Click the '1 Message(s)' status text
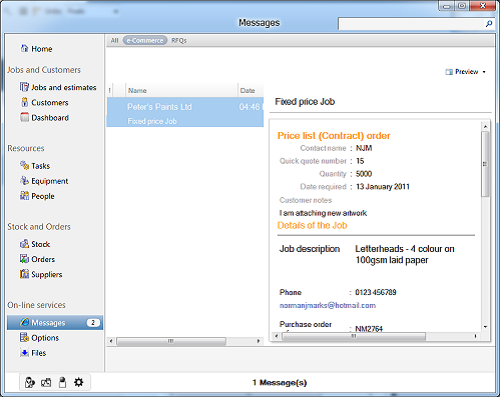Screen dimensions: 500x397 (279, 383)
